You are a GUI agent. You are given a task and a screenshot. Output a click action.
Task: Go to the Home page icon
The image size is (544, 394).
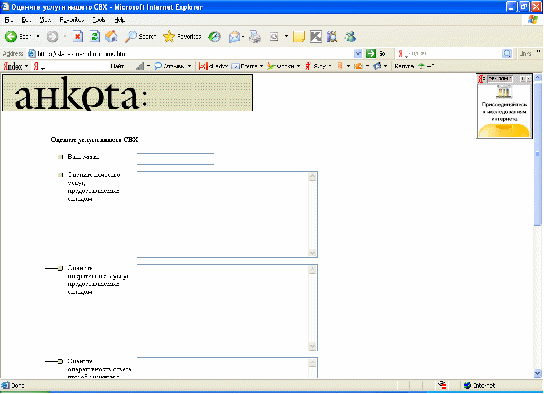click(111, 36)
